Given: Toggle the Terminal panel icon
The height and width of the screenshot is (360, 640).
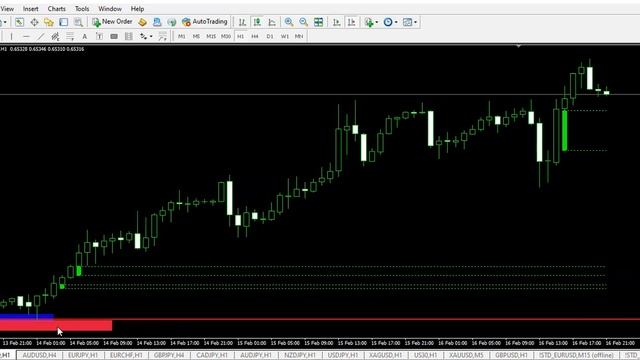Looking at the screenshot, I should 64,22.
